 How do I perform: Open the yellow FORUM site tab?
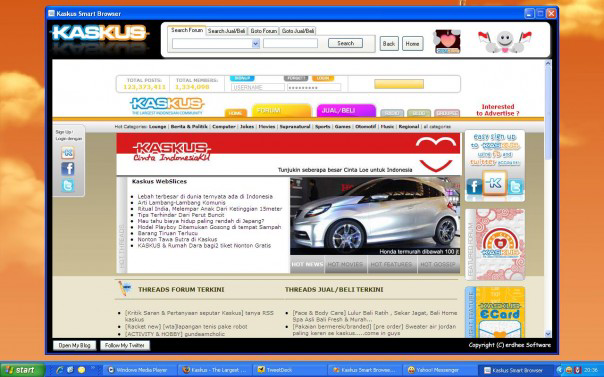point(281,110)
